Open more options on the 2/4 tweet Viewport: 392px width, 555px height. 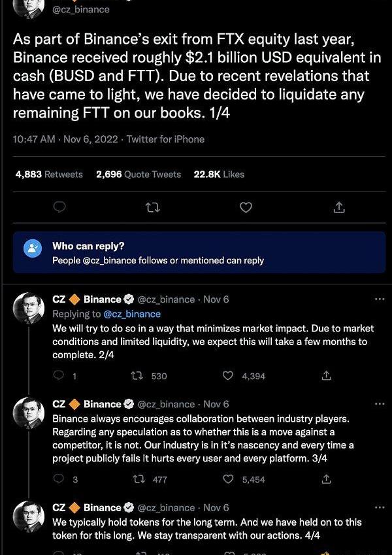tap(379, 299)
